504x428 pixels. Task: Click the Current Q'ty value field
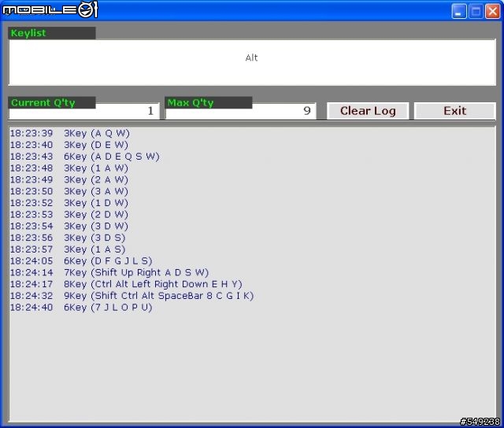click(84, 112)
